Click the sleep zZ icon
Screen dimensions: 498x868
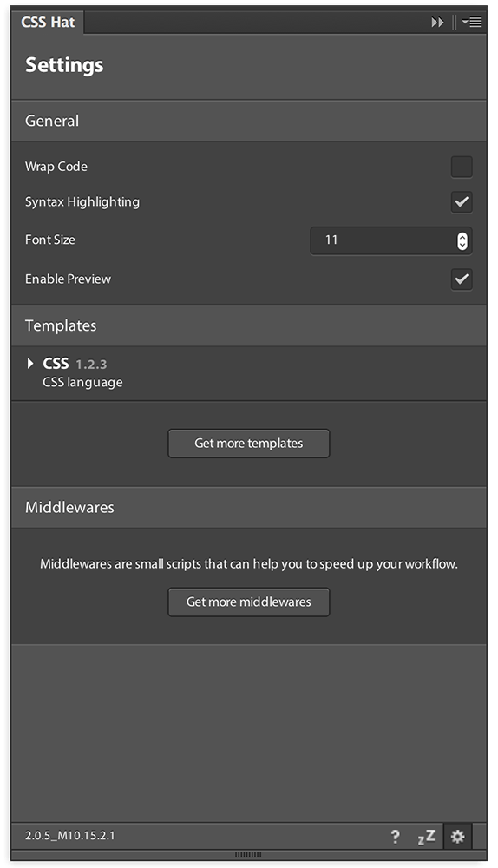426,837
